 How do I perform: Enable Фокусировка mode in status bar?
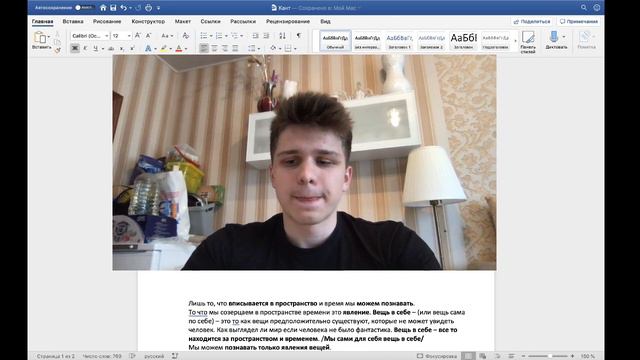click(437, 356)
